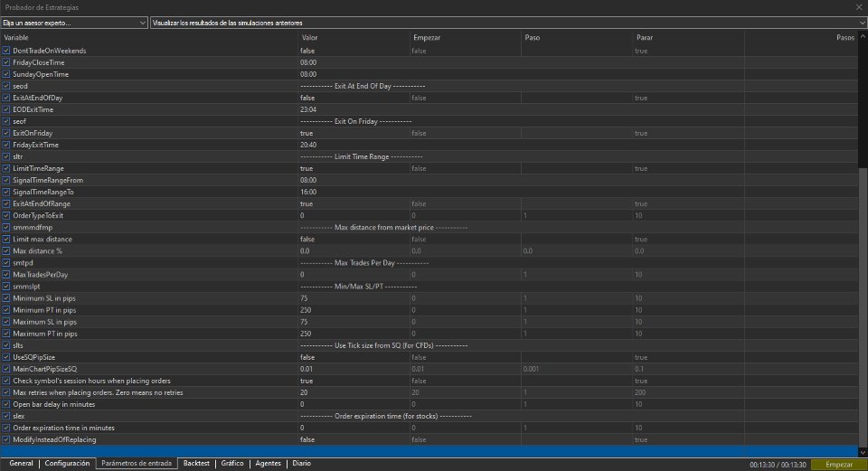Image resolution: width=868 pixels, height=471 pixels.
Task: Select Check symbol's session hours row name
Action: point(91,381)
